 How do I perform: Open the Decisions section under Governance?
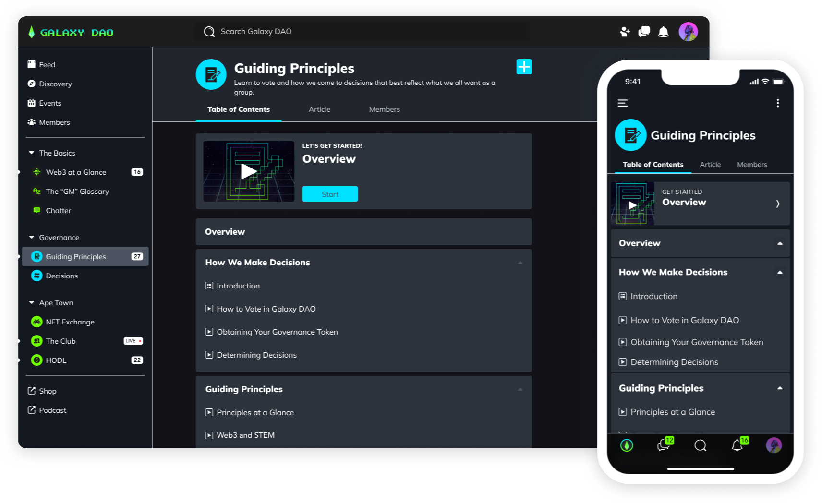coord(61,276)
